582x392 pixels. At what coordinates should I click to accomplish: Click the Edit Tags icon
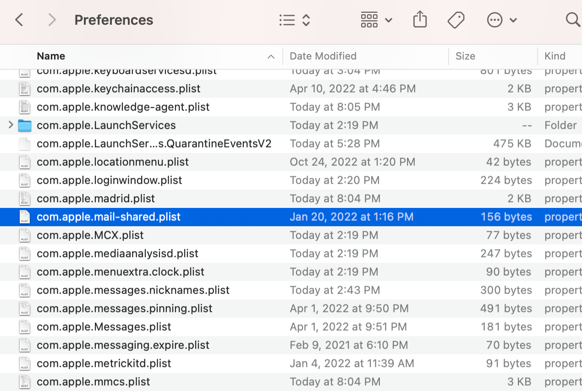point(456,20)
